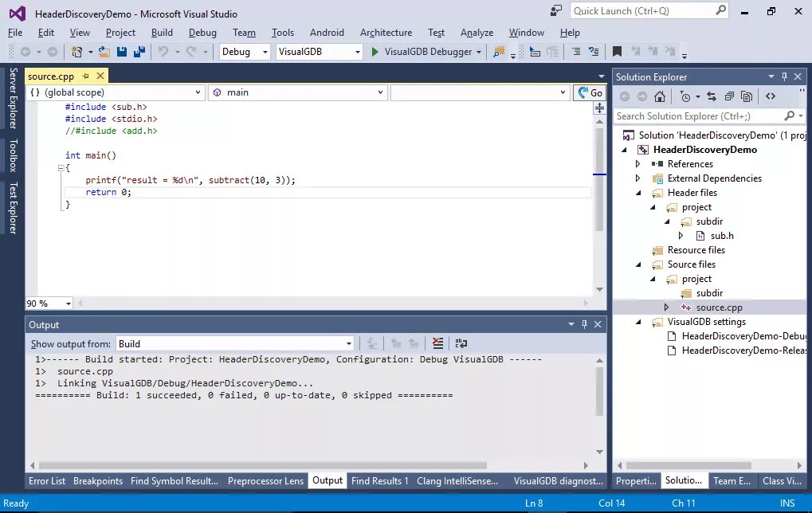Save the current file with the floppy icon

tap(122, 52)
